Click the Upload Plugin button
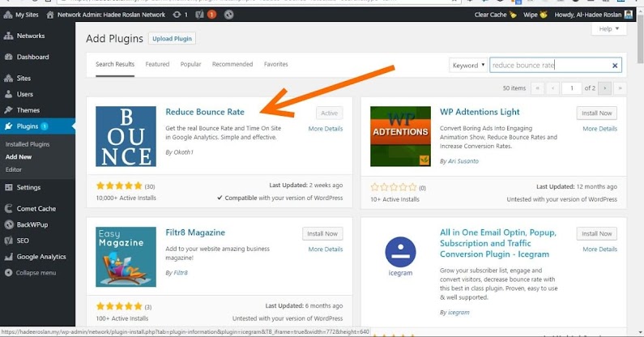Viewport: 644px width, 337px height. pyautogui.click(x=172, y=39)
